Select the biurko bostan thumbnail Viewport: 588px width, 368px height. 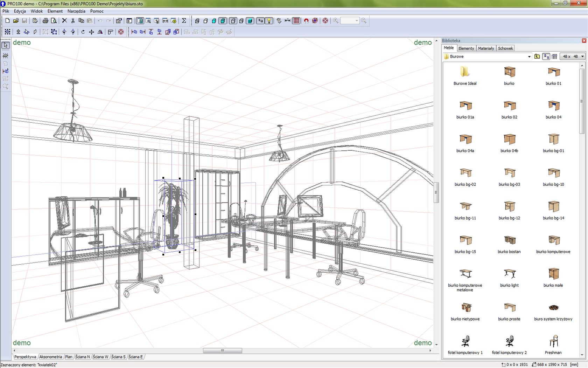click(x=509, y=244)
